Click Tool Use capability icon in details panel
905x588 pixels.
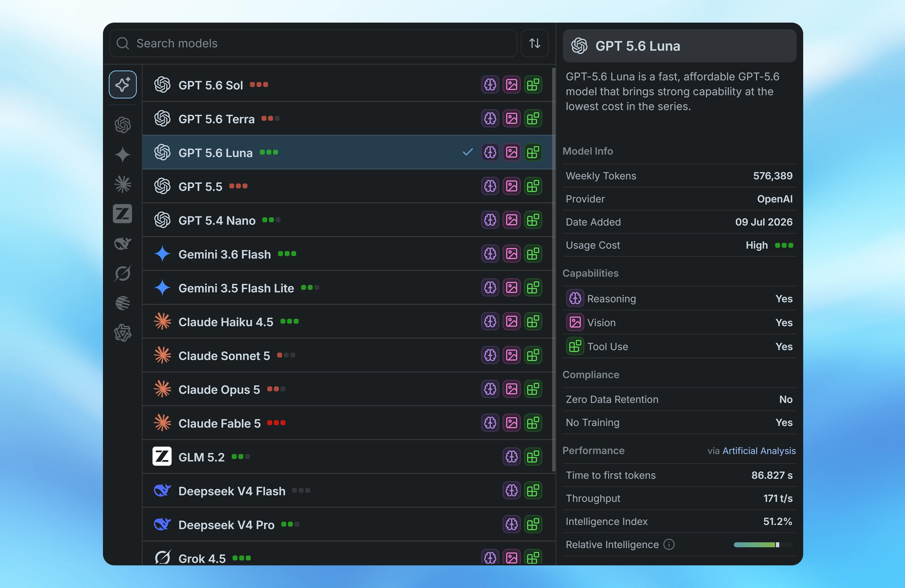[x=575, y=346]
